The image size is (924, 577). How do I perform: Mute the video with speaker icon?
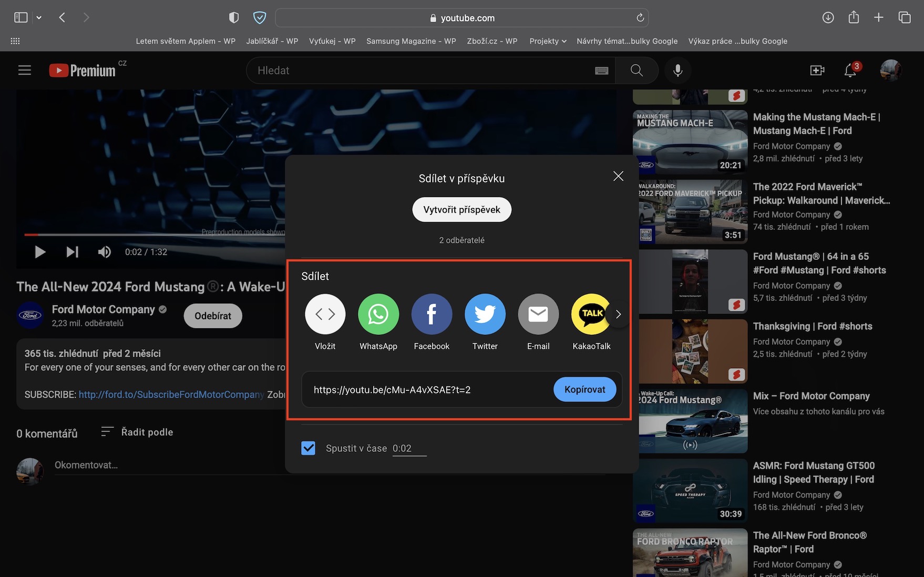tap(104, 252)
